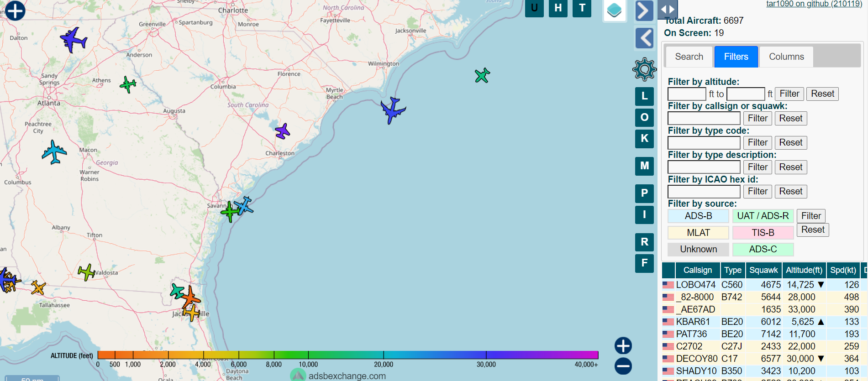Click the T map button
868x381 pixels.
[x=582, y=8]
